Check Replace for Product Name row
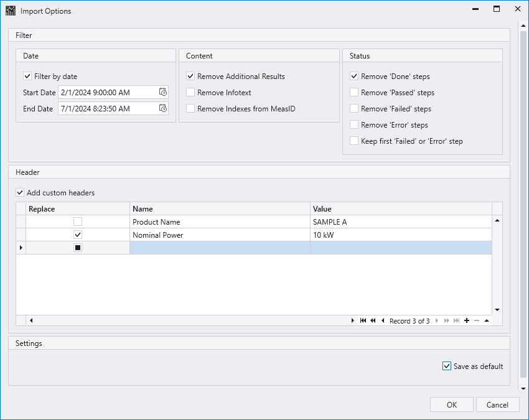The width and height of the screenshot is (529, 420). 78,222
